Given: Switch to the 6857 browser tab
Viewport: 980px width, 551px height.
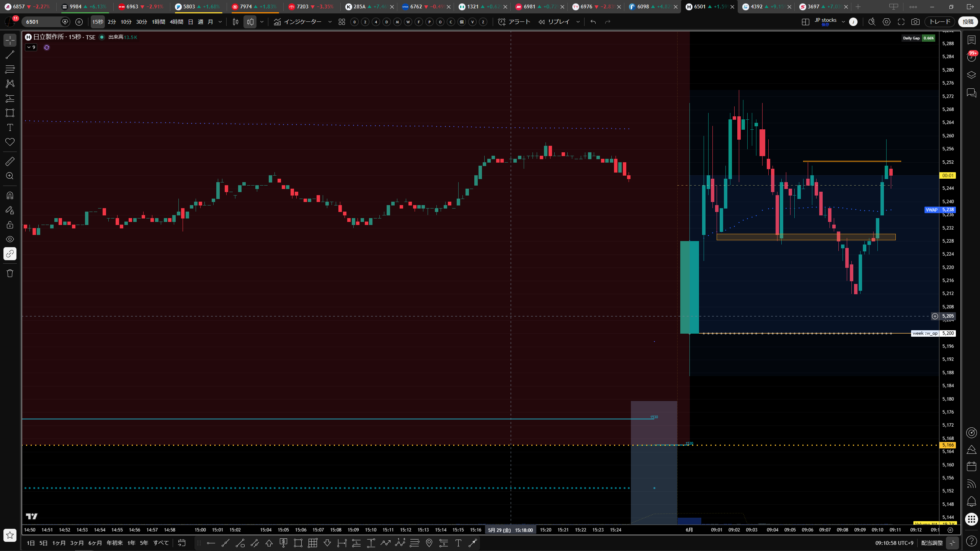Looking at the screenshot, I should pos(28,7).
